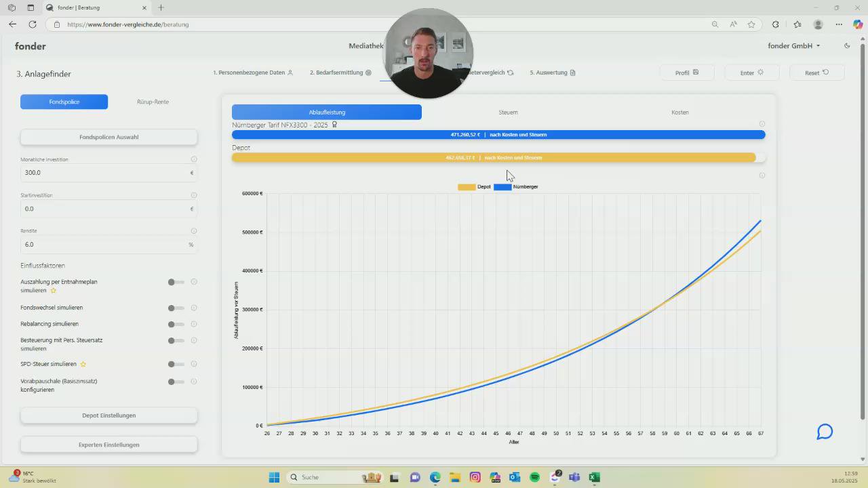Image resolution: width=868 pixels, height=488 pixels.
Task: Open browser Settings and more menu
Action: (839, 24)
